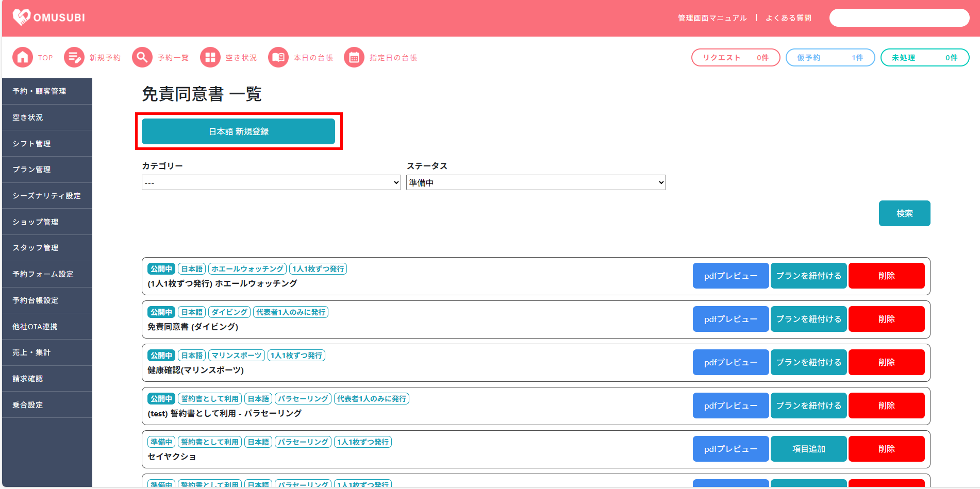Go to TOP via home icon
This screenshot has height=489, width=980.
(23, 57)
